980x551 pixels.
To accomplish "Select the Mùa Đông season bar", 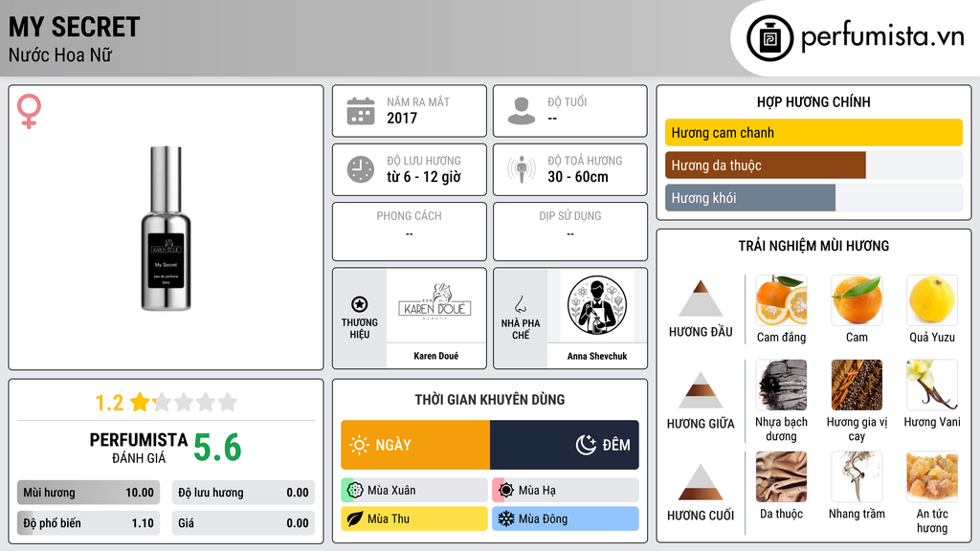I will [566, 518].
